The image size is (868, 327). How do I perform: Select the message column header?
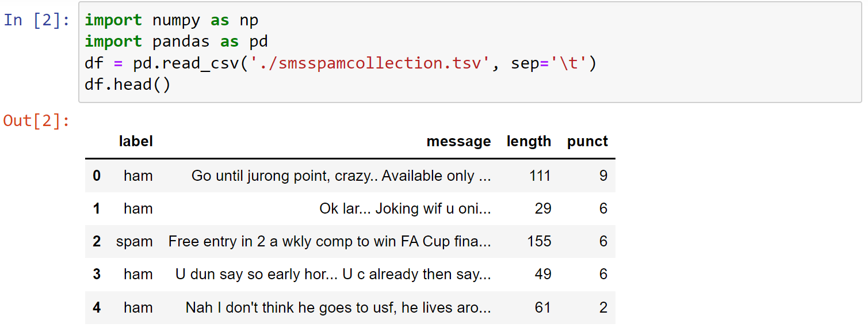pos(458,141)
